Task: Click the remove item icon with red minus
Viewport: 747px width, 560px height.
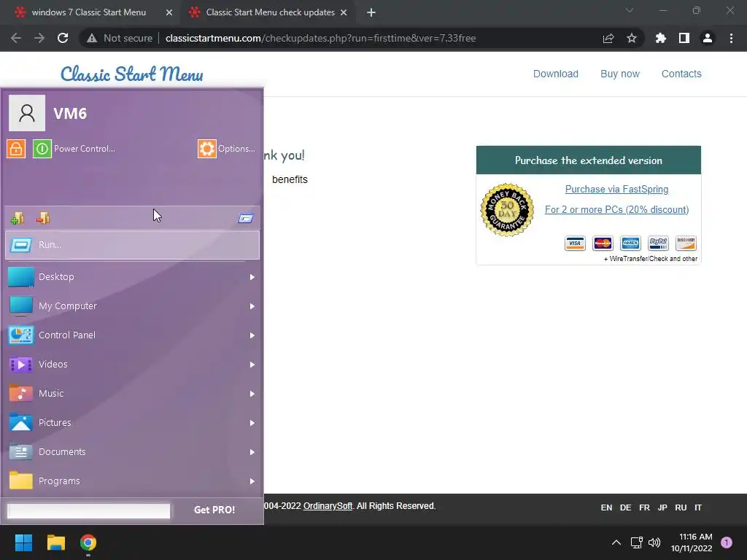Action: (43, 218)
